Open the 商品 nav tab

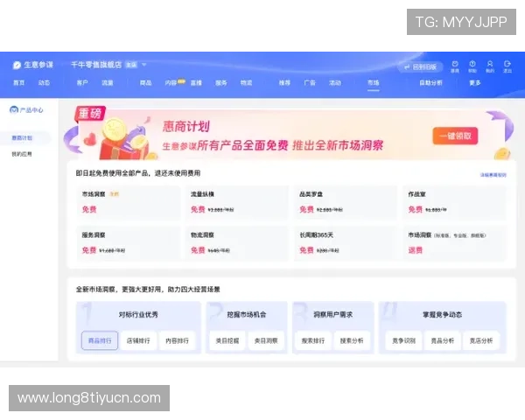tap(145, 83)
